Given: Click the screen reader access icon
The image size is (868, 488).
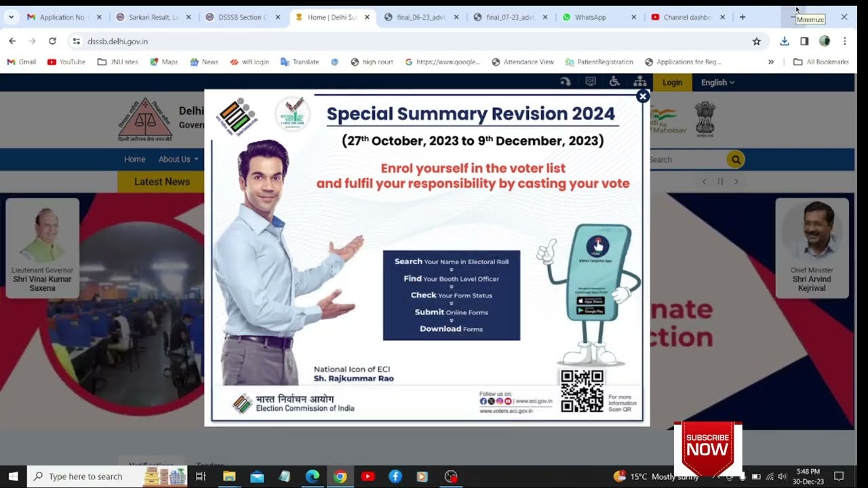Looking at the screenshot, I should pos(590,82).
